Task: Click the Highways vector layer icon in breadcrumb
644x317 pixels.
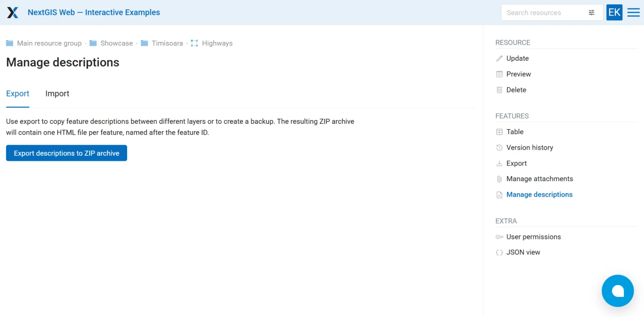Action: pyautogui.click(x=194, y=43)
